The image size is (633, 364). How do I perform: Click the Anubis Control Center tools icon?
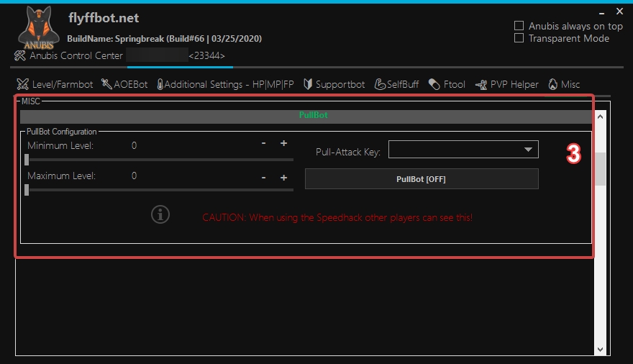click(20, 55)
